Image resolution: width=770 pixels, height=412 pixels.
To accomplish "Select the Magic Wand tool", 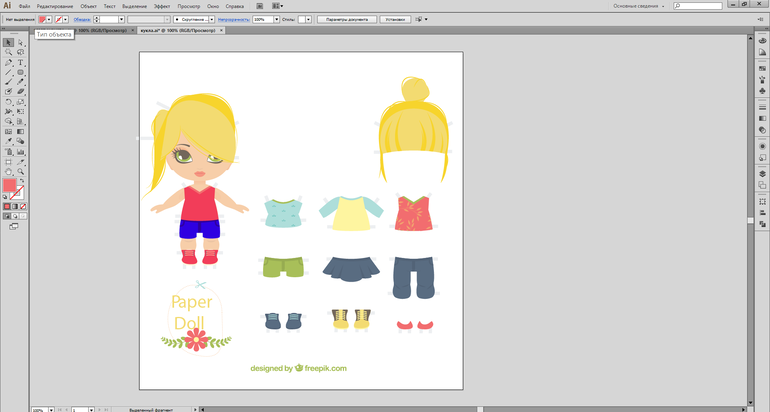I will (9, 53).
